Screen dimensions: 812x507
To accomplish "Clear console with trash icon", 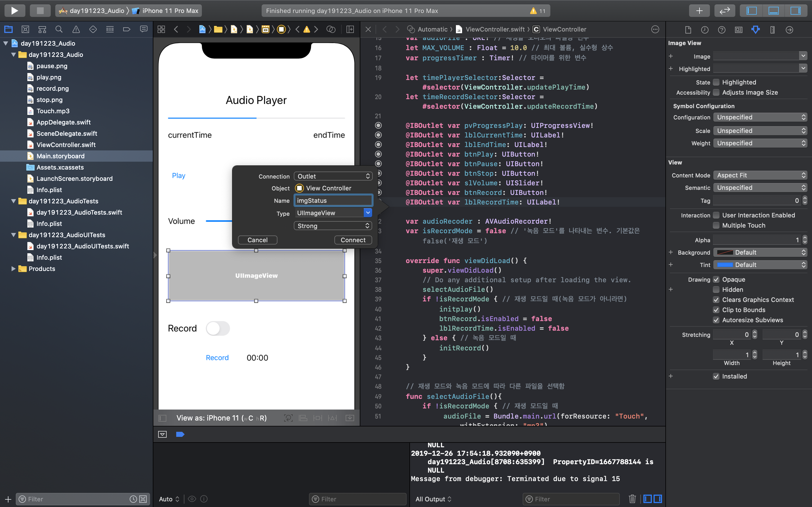I will (x=632, y=499).
